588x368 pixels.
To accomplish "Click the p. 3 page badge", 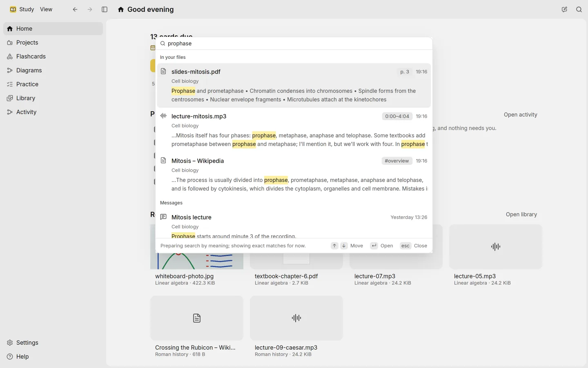I will pos(405,72).
